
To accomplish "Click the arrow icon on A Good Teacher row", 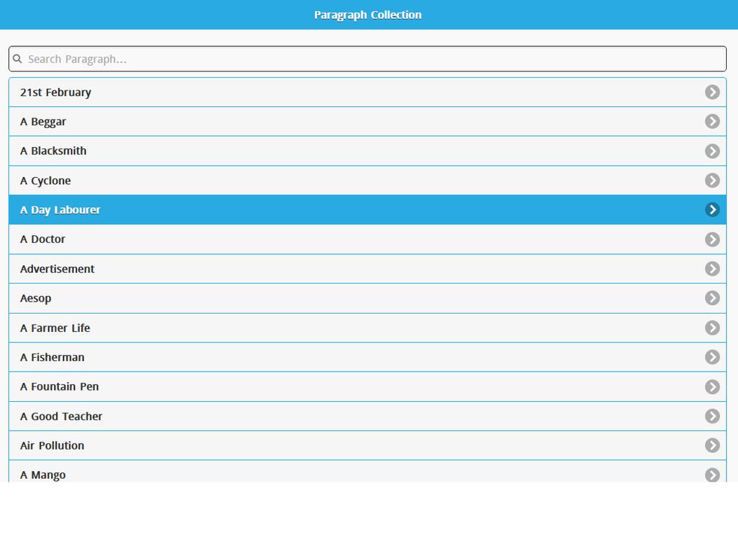I will 711,416.
